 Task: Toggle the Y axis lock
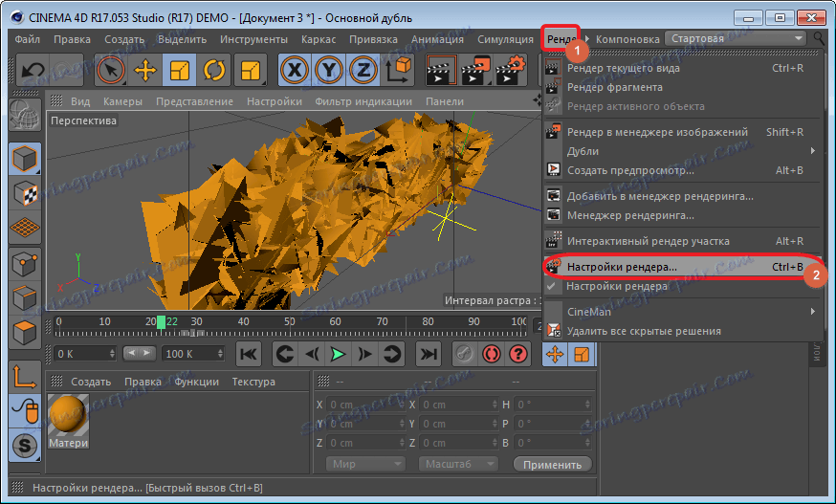click(328, 70)
